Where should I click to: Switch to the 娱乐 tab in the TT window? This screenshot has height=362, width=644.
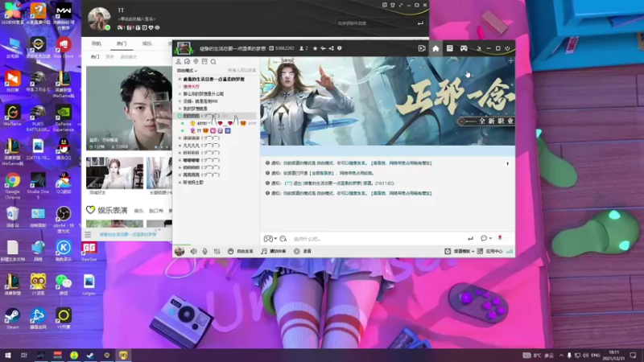click(147, 43)
